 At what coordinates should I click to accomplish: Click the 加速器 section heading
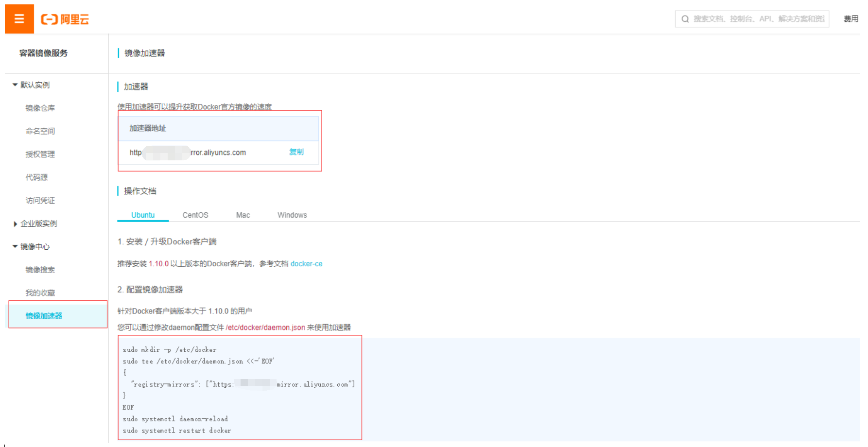pyautogui.click(x=136, y=86)
